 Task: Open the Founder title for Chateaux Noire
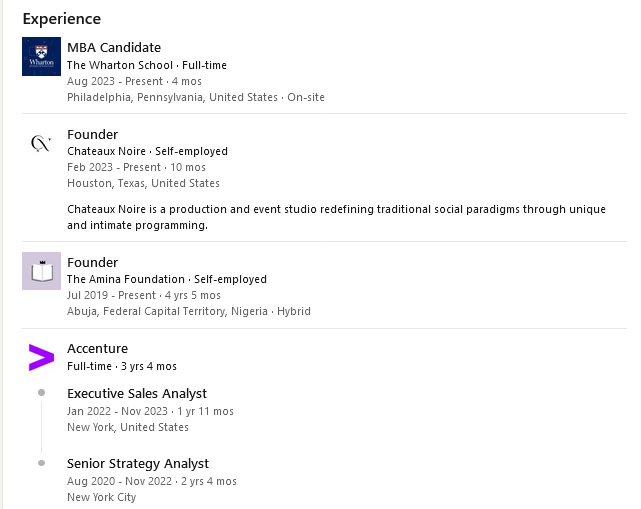(x=92, y=135)
